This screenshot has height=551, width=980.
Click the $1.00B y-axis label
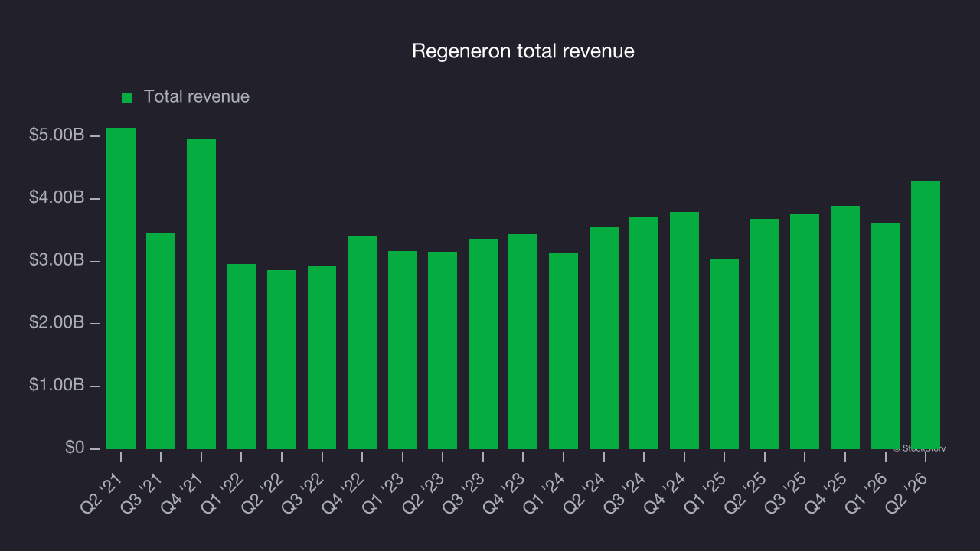point(57,386)
